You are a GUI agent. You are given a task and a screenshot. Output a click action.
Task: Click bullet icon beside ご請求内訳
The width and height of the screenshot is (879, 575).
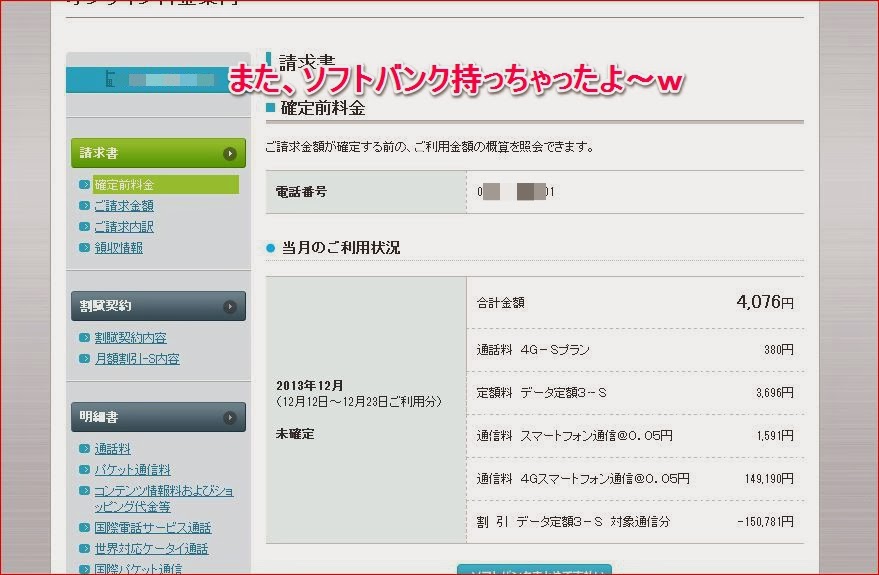85,226
